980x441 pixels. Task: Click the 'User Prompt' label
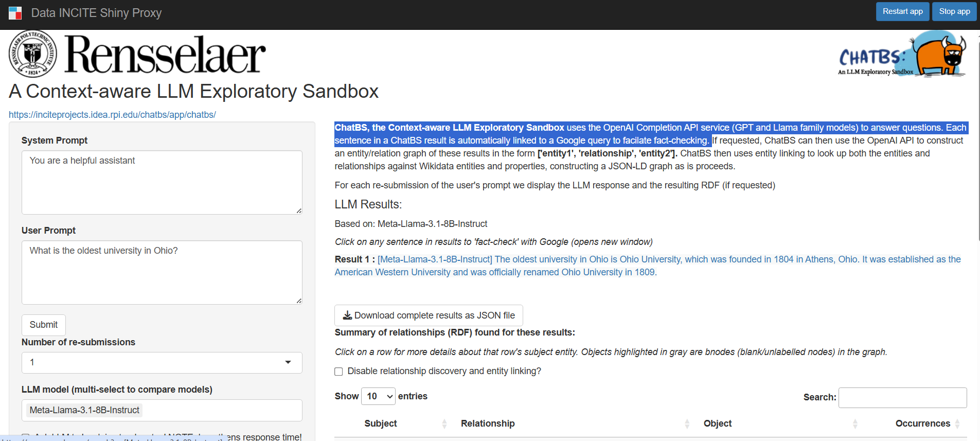coord(48,231)
